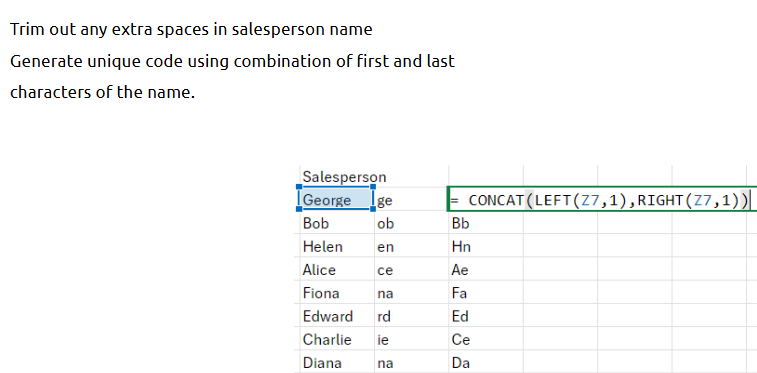Select the cell showing 'ge'

[x=411, y=200]
